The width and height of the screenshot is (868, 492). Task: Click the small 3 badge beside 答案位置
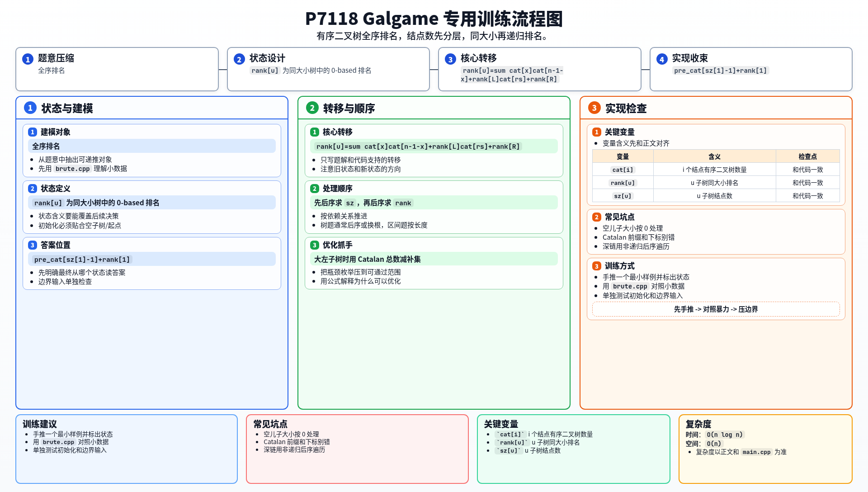33,245
